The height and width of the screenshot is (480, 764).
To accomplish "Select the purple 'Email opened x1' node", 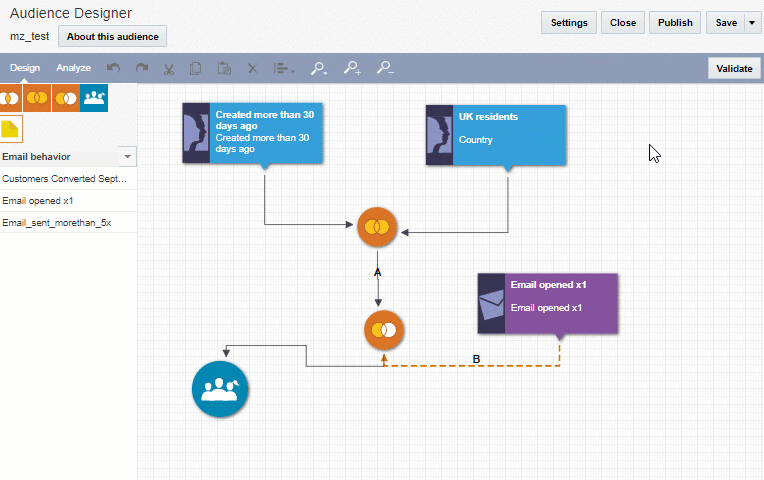I will [x=548, y=304].
